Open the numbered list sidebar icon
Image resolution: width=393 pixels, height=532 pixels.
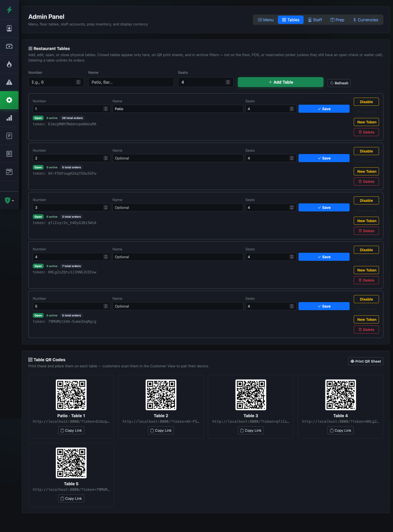[9, 136]
